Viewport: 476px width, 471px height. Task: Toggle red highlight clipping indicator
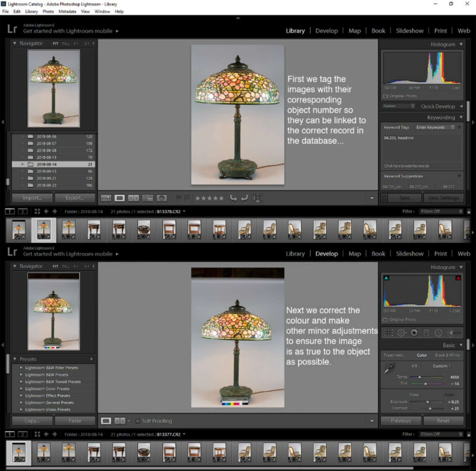click(x=458, y=278)
